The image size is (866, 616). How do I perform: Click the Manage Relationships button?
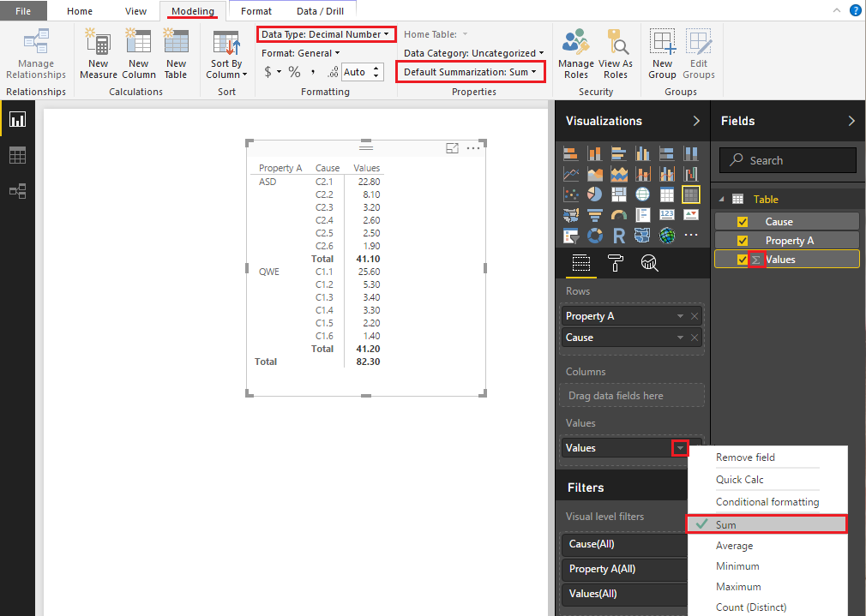coord(36,54)
